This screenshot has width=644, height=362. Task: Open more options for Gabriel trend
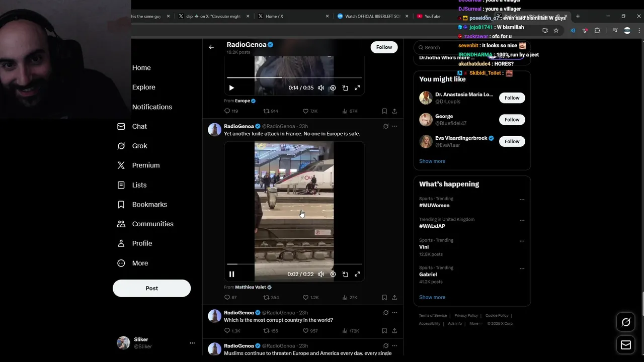coord(522,268)
